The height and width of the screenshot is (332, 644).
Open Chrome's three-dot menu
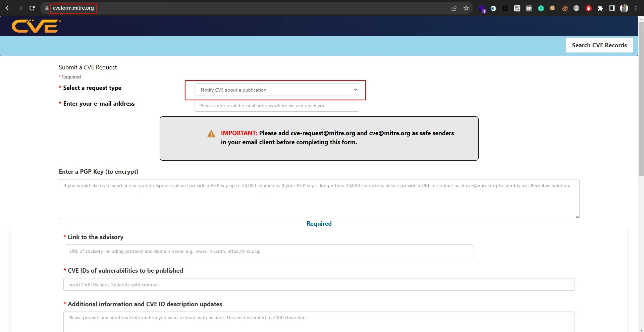click(636, 8)
